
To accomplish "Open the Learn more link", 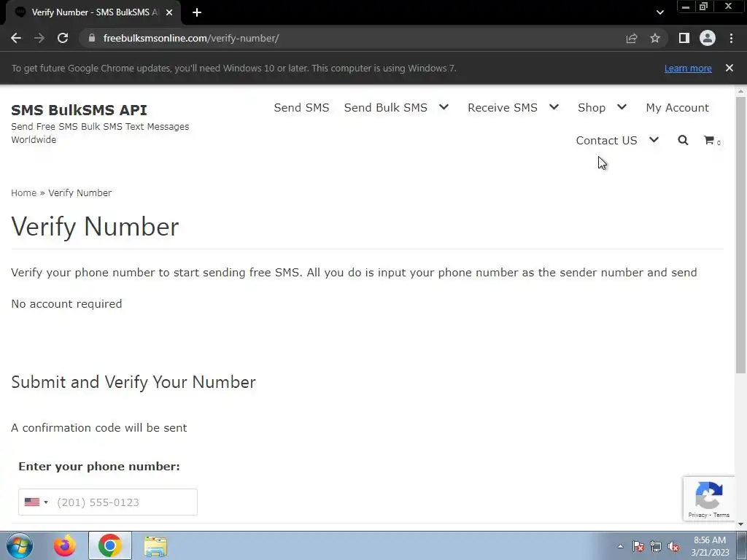I will 688,68.
